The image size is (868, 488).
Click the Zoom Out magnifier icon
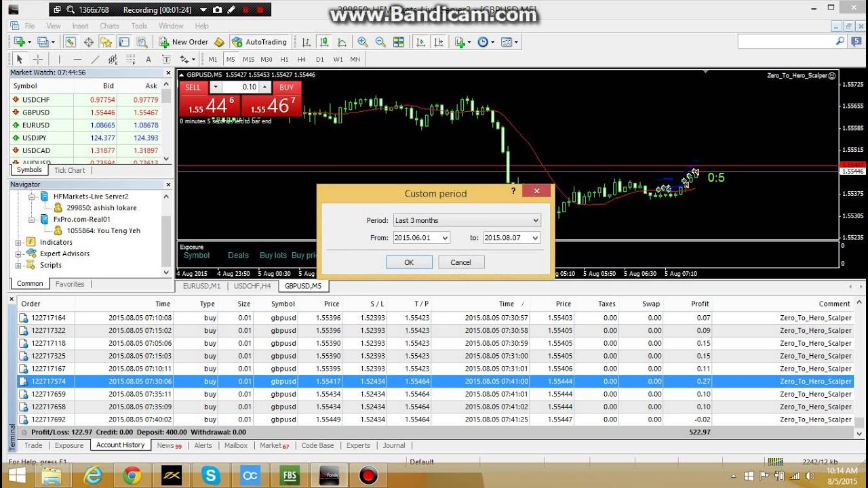pyautogui.click(x=380, y=42)
